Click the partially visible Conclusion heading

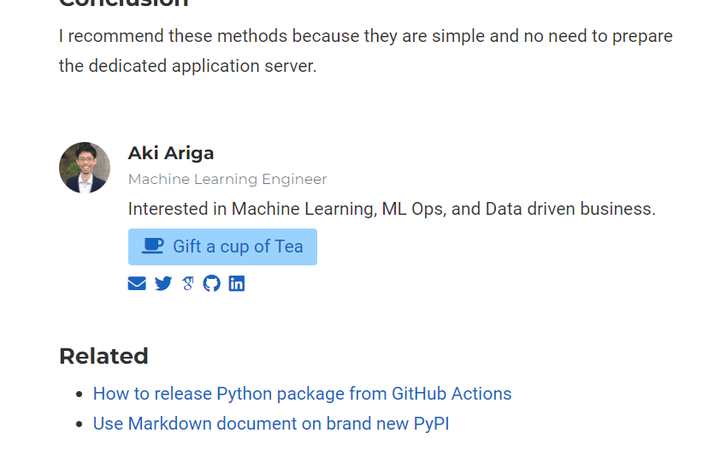(123, 4)
